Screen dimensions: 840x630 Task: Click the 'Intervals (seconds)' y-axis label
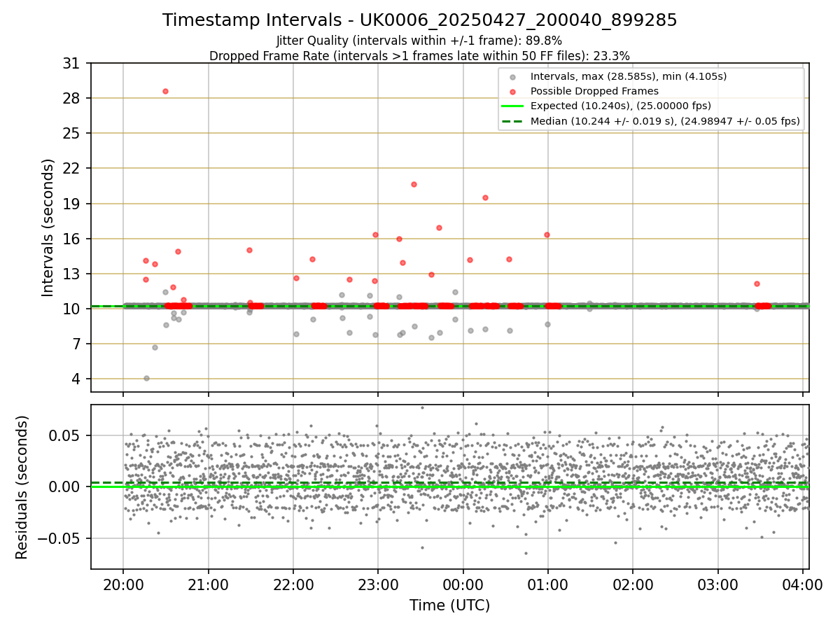(x=48, y=227)
